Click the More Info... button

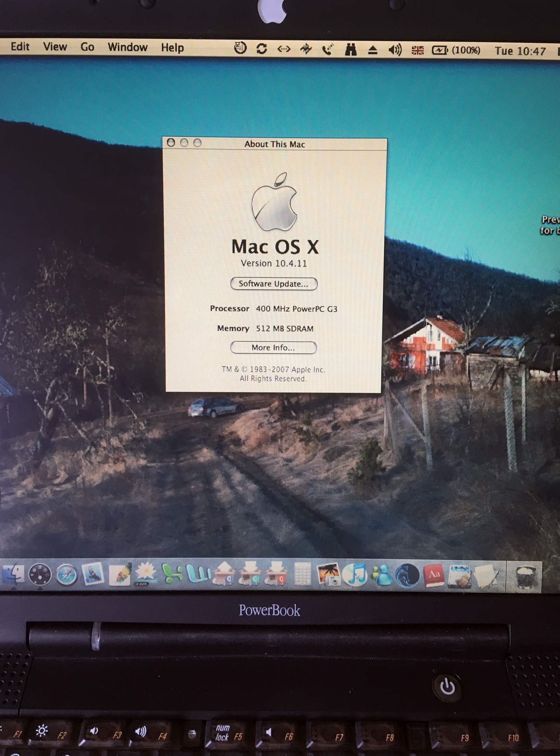click(273, 348)
